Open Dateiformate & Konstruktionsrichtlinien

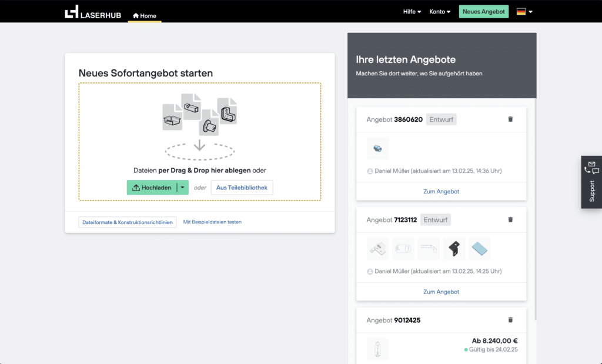pos(128,222)
